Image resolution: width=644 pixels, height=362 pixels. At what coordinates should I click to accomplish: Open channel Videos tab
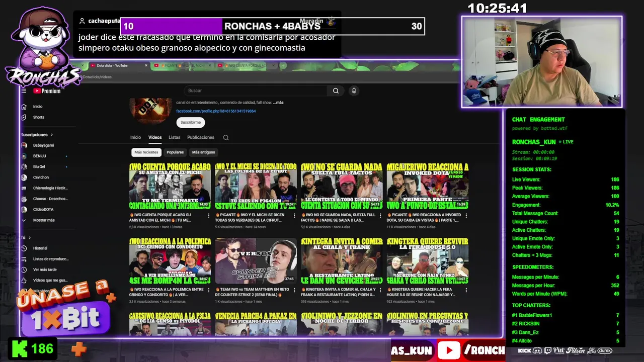155,137
